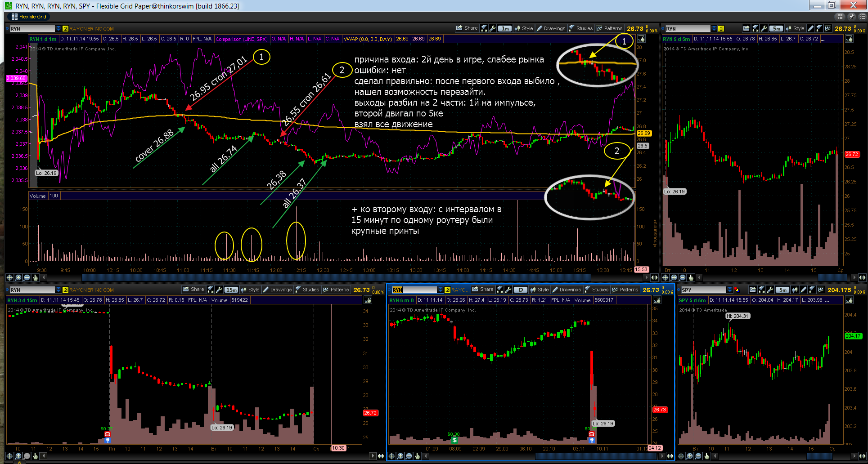Click yellow link number 2 in daily chart

pyautogui.click(x=447, y=290)
